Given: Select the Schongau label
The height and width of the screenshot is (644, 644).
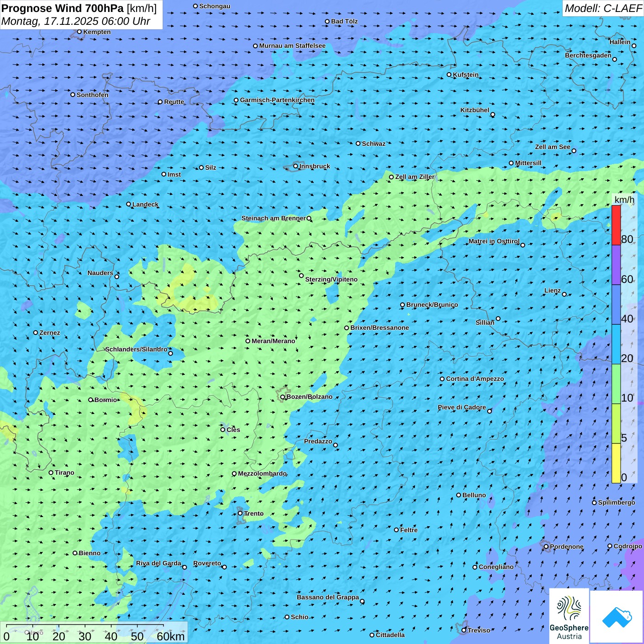Looking at the screenshot, I should tap(214, 6).
